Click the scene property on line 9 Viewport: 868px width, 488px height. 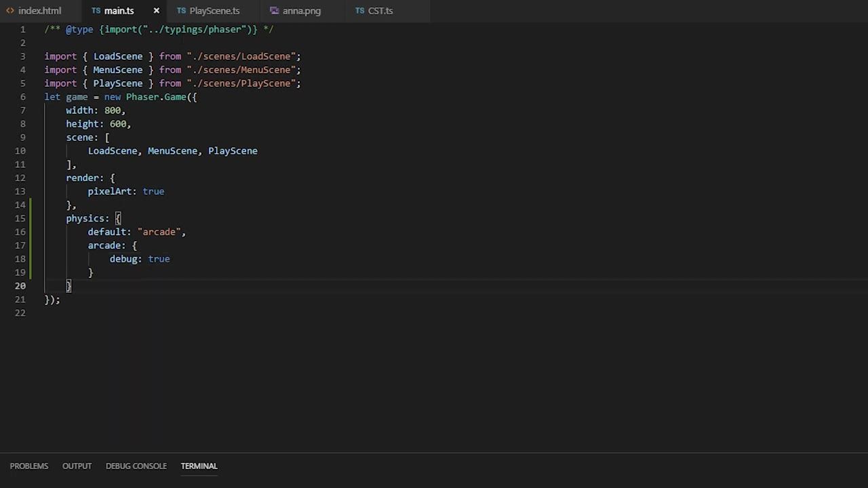click(79, 138)
